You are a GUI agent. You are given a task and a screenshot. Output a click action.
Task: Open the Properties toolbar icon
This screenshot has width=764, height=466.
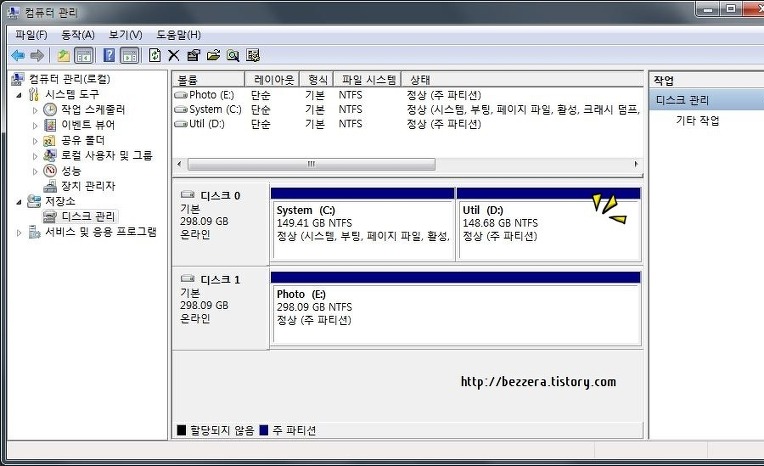pos(193,56)
